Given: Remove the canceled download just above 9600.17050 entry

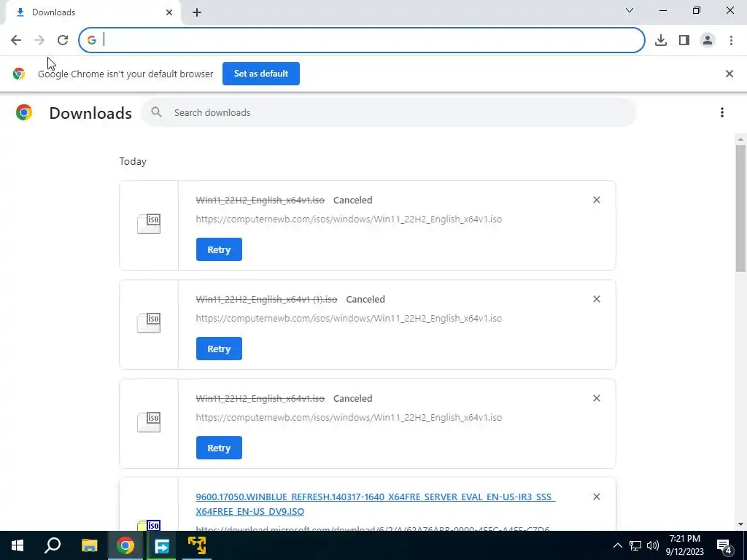Looking at the screenshot, I should [597, 398].
